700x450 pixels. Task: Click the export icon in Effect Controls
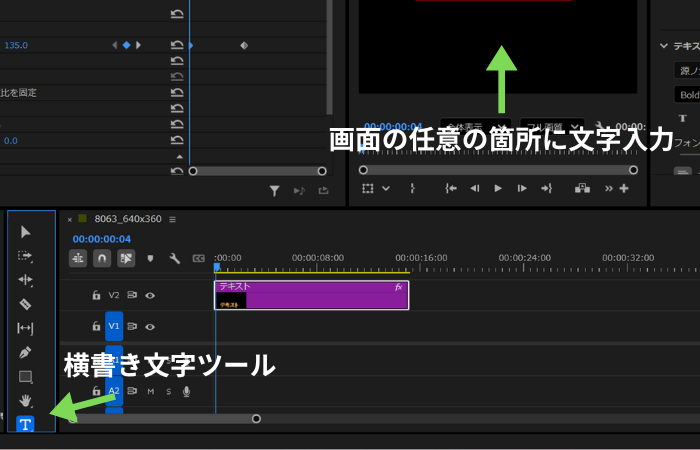(x=324, y=191)
